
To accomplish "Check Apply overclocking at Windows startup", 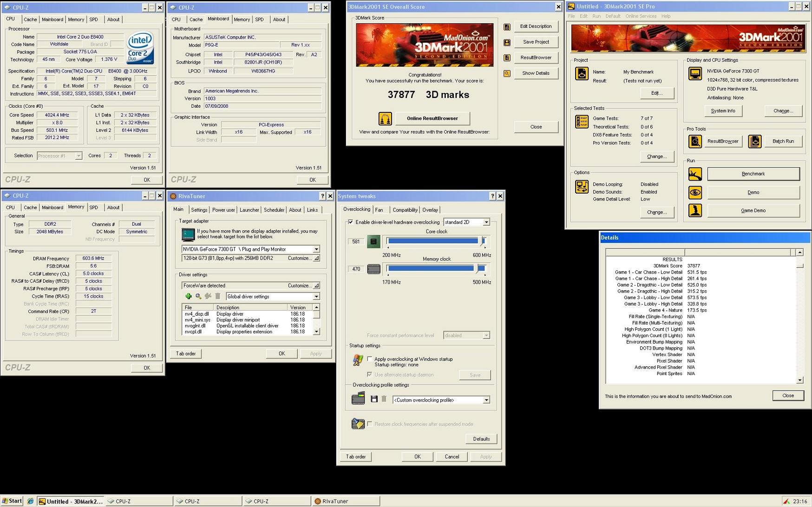I will tap(370, 359).
